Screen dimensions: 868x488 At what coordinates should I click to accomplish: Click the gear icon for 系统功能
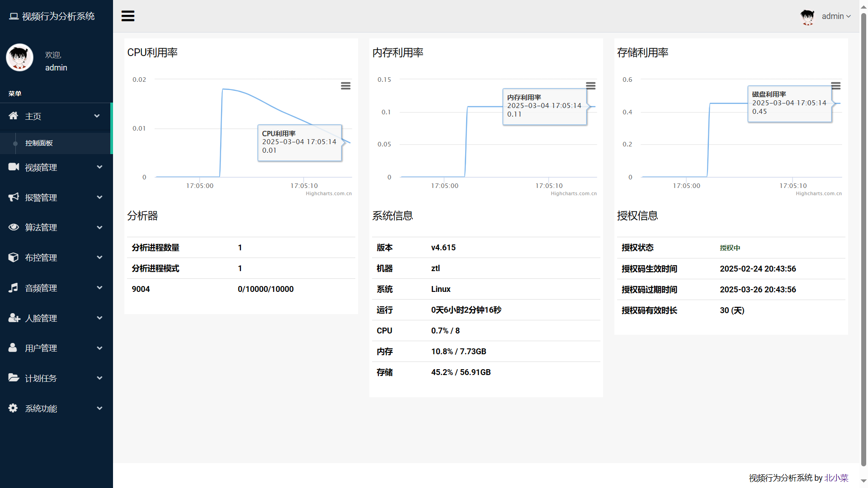click(13, 408)
